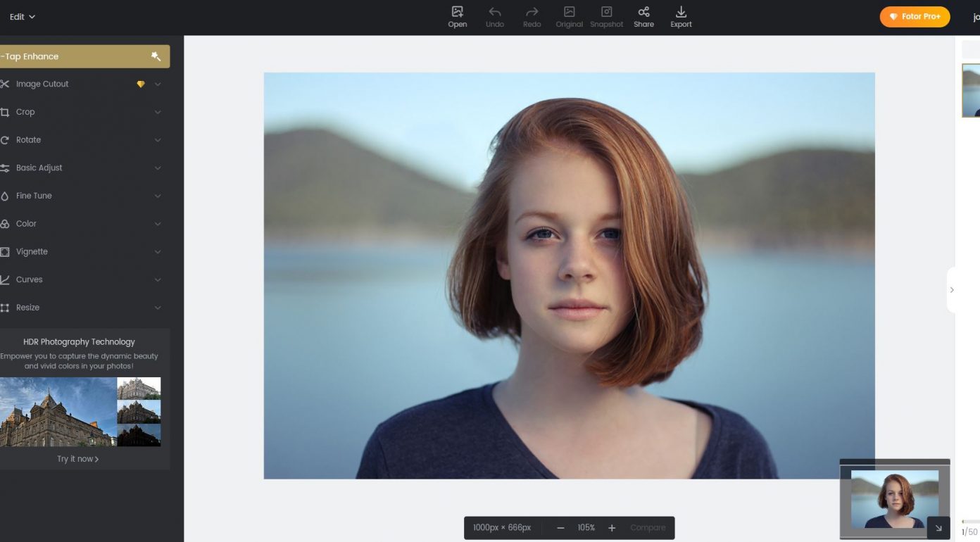Image resolution: width=980 pixels, height=542 pixels.
Task: Click the Open image icon
Action: coord(458,12)
